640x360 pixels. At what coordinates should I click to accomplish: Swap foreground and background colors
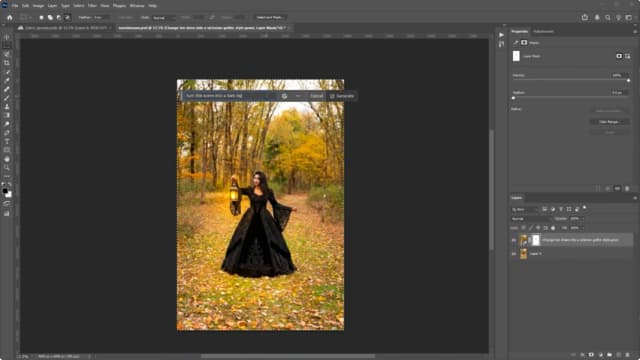tap(10, 185)
